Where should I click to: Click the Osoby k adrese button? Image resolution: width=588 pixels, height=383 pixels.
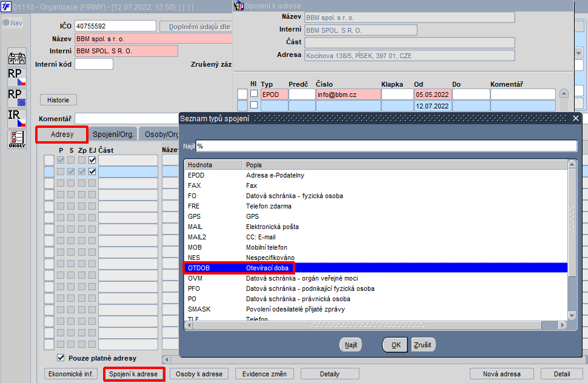[199, 374]
